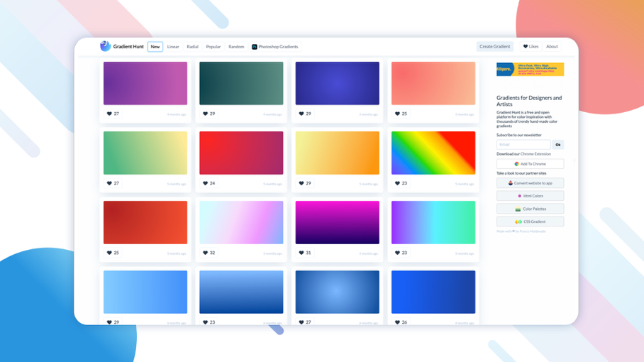Click the Add To Chrome button
The height and width of the screenshot is (362, 644).
tap(530, 164)
